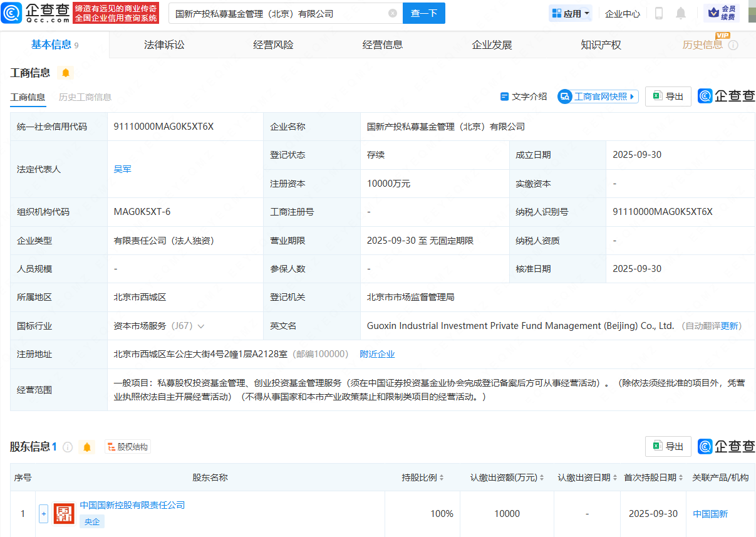This screenshot has height=537, width=756.
Task: Expand the shareholder row plus button
Action: [x=43, y=514]
